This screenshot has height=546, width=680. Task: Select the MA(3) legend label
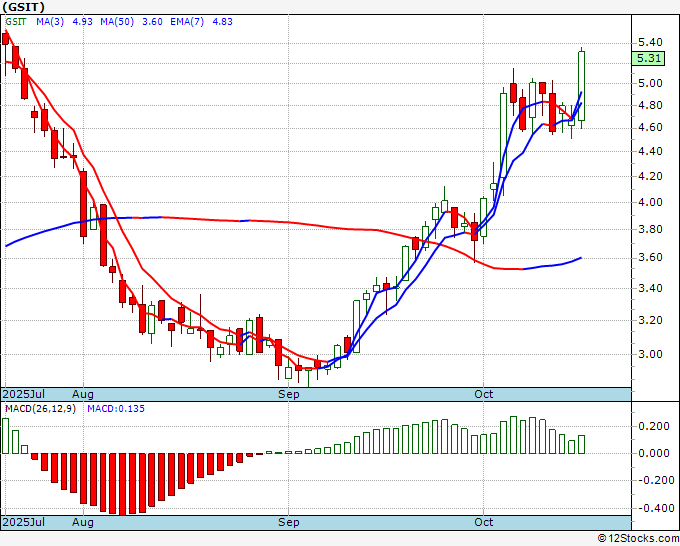click(50, 22)
